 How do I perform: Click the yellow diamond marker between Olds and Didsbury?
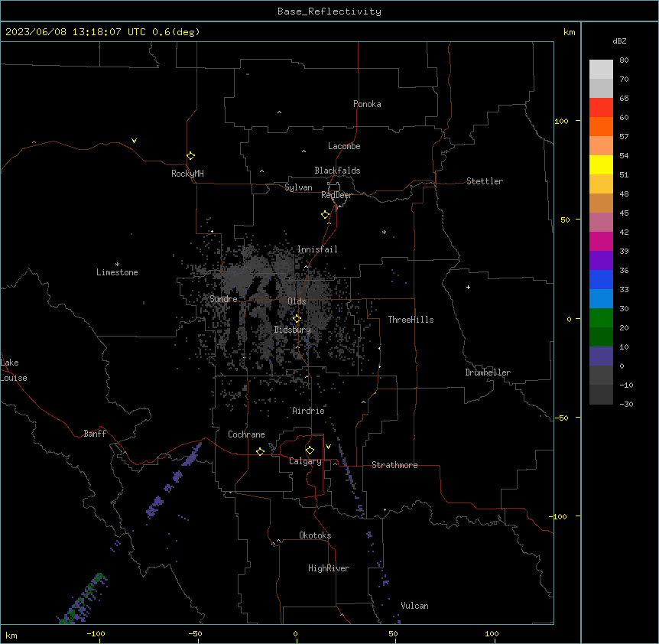click(297, 319)
